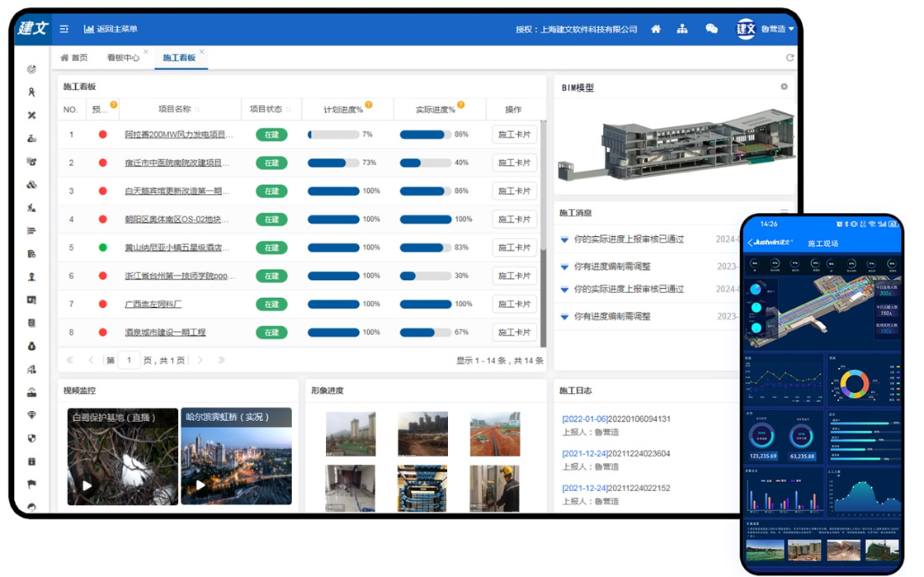Click the 73% planned progress bar in row 2
The height and width of the screenshot is (577, 924).
pyautogui.click(x=332, y=163)
